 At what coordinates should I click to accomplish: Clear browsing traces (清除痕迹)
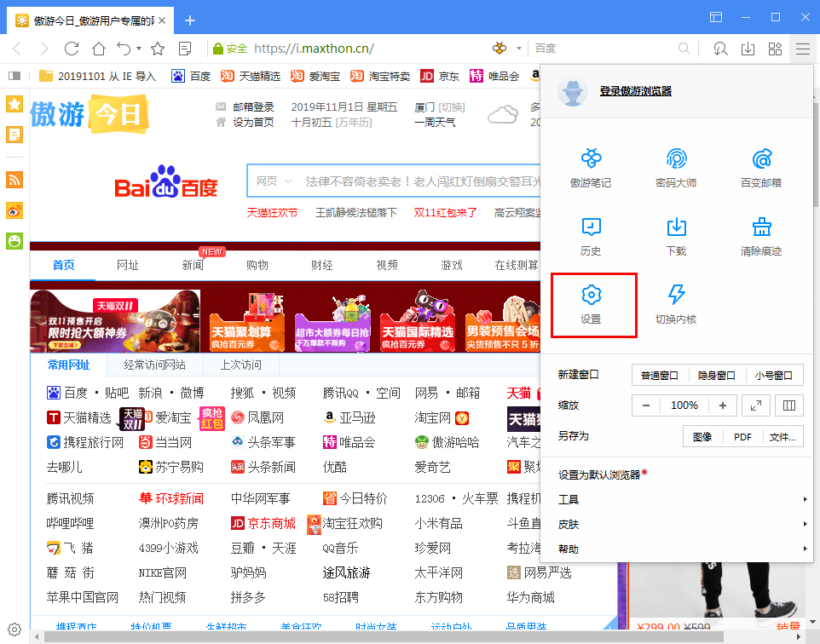[760, 236]
